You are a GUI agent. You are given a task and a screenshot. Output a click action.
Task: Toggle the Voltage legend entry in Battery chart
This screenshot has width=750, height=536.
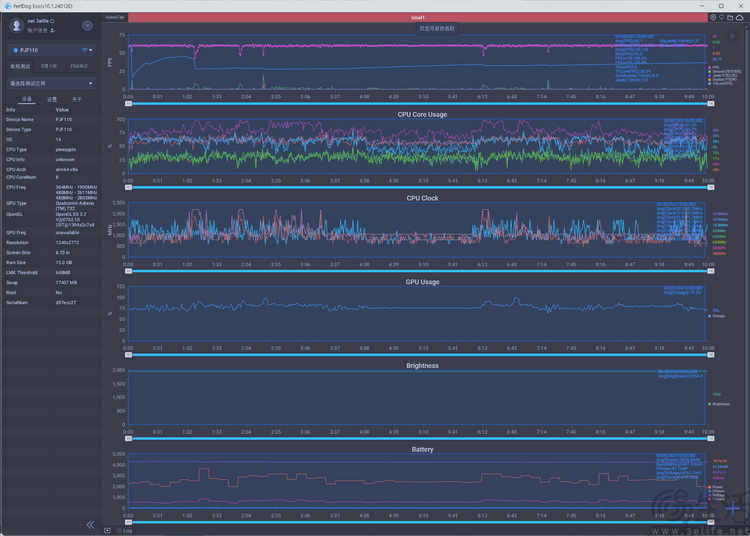click(716, 495)
